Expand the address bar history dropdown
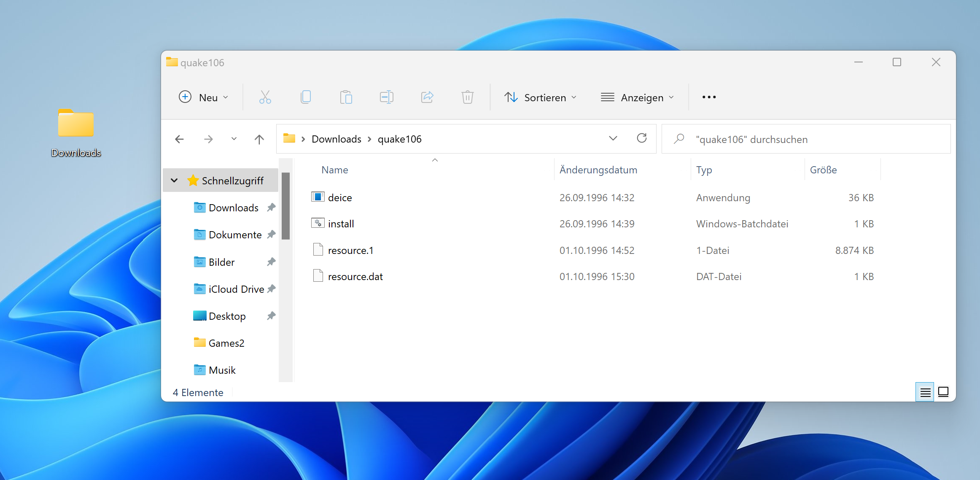 pyautogui.click(x=613, y=138)
